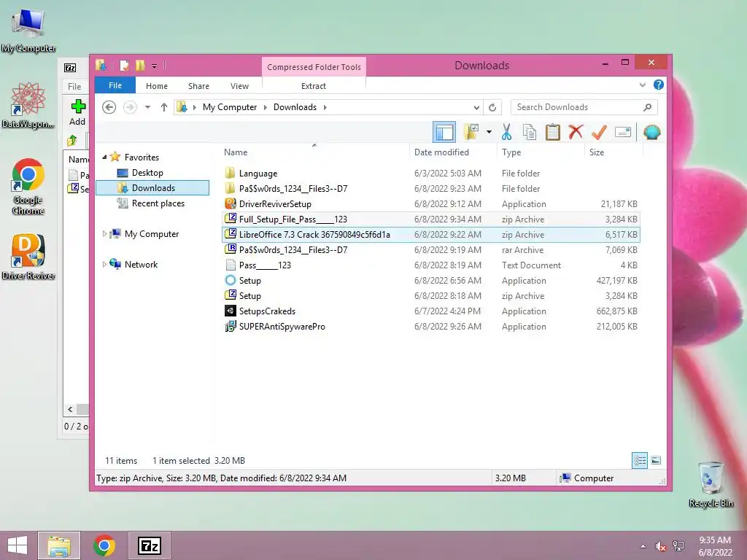This screenshot has height=560, width=747.
Task: Select Recent places in navigation pane
Action: (158, 203)
